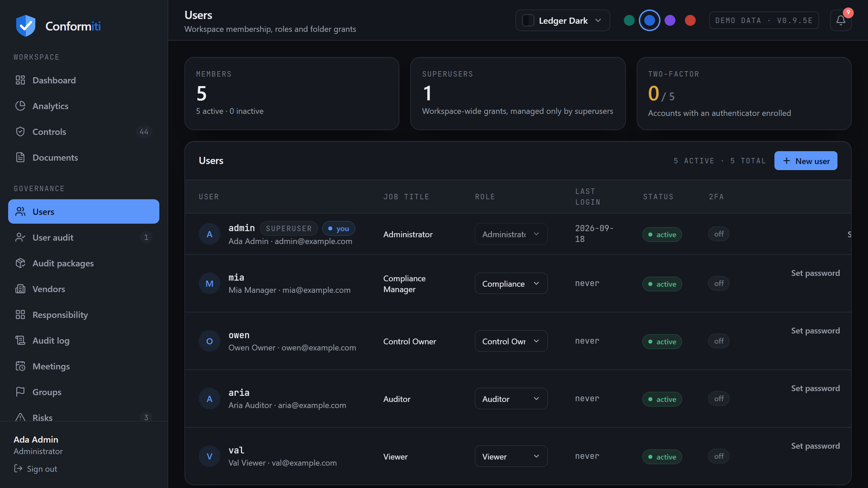The width and height of the screenshot is (868, 488).
Task: Open admin's Administrator role dropdown
Action: point(511,234)
